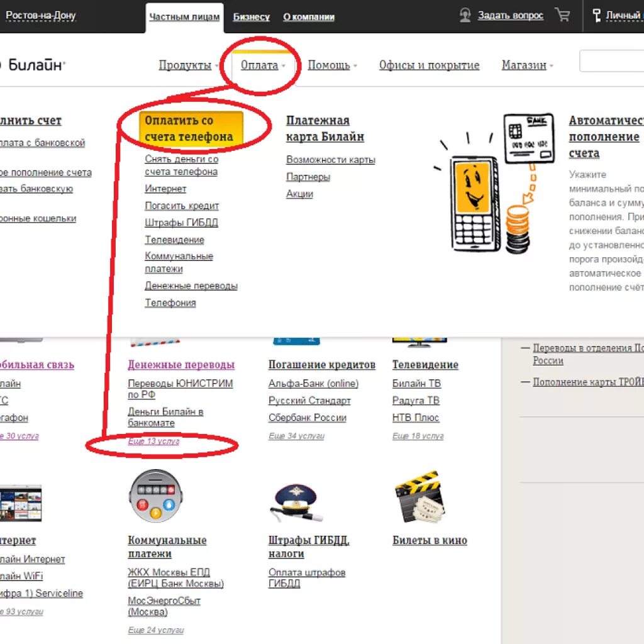Open the Билеты в кино heading
The height and width of the screenshot is (644, 644).
(x=430, y=540)
